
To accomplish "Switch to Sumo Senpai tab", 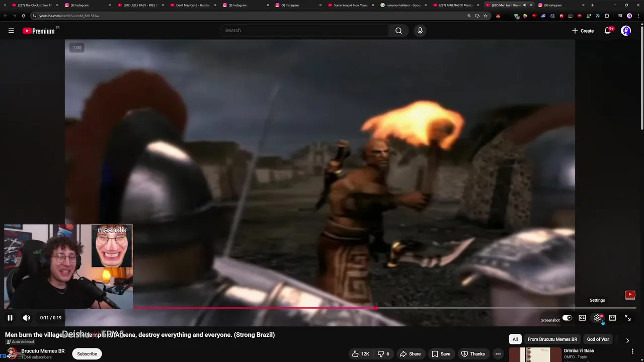I will [x=350, y=5].
